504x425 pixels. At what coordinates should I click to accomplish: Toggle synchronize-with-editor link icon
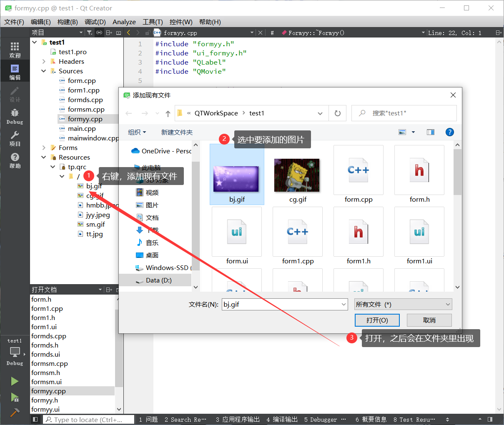[x=99, y=32]
